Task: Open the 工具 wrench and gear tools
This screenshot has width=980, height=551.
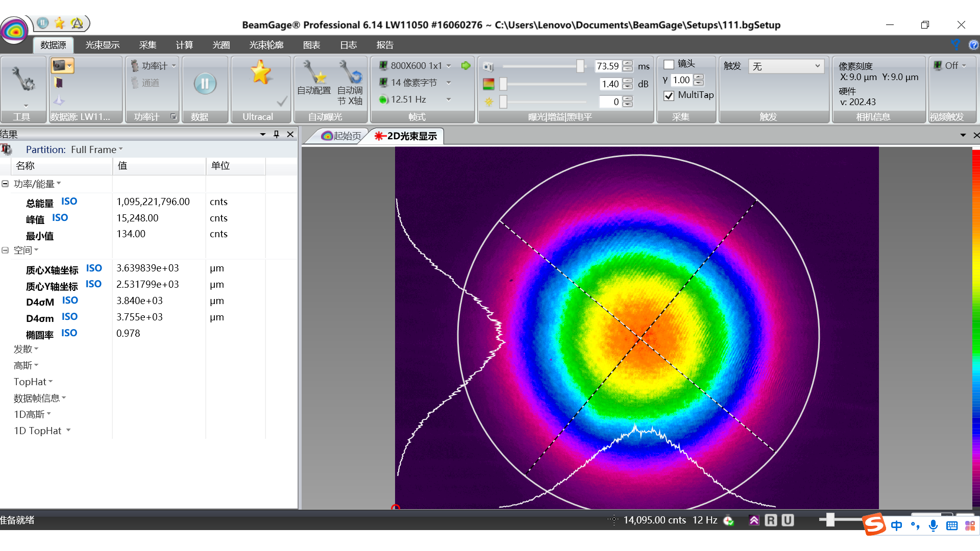Action: point(23,79)
